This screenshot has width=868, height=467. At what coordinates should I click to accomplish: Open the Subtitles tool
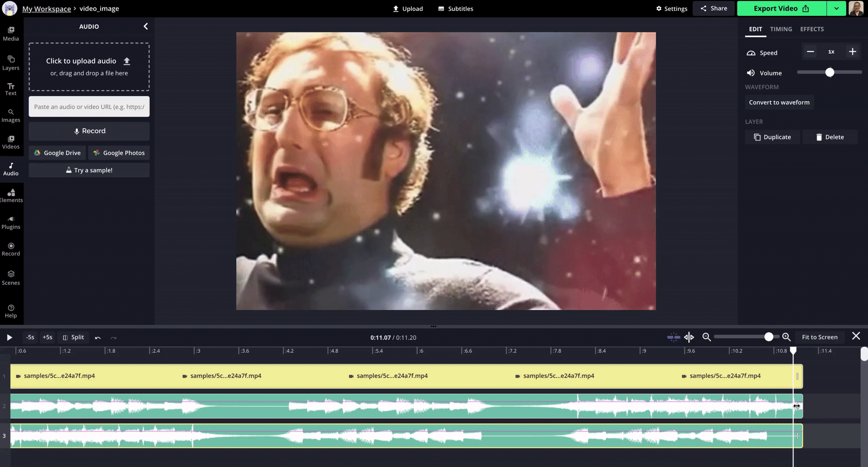click(x=456, y=9)
